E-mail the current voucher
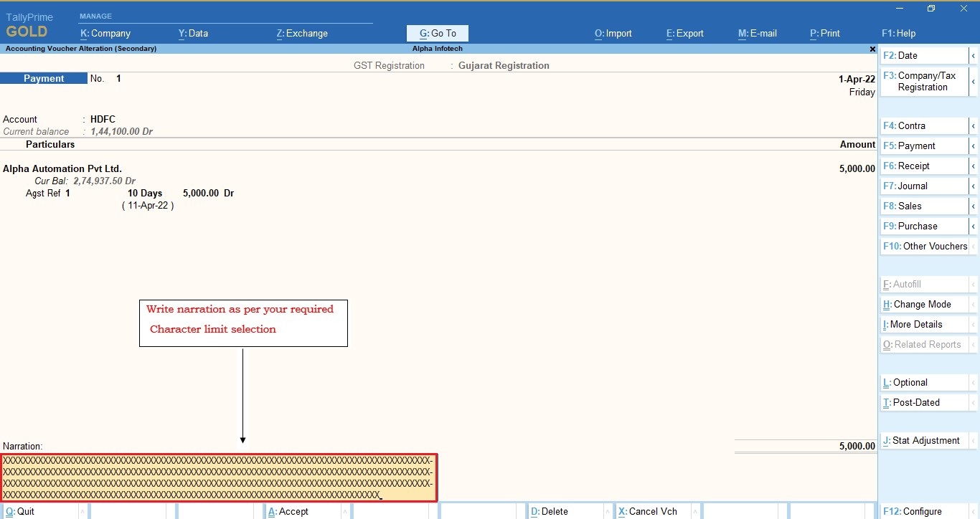Screen dimensions: 980x519 (757, 33)
